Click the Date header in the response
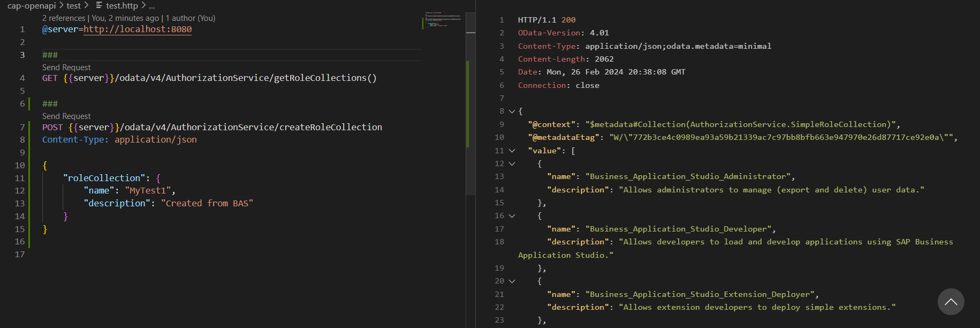 point(602,72)
